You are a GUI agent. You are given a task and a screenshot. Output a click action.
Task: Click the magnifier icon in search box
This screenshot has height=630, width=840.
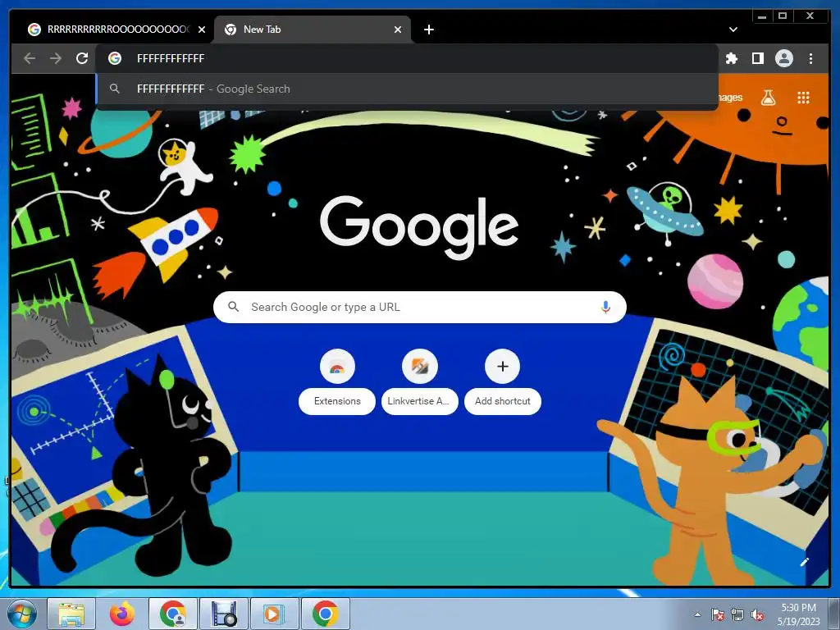[x=233, y=307]
